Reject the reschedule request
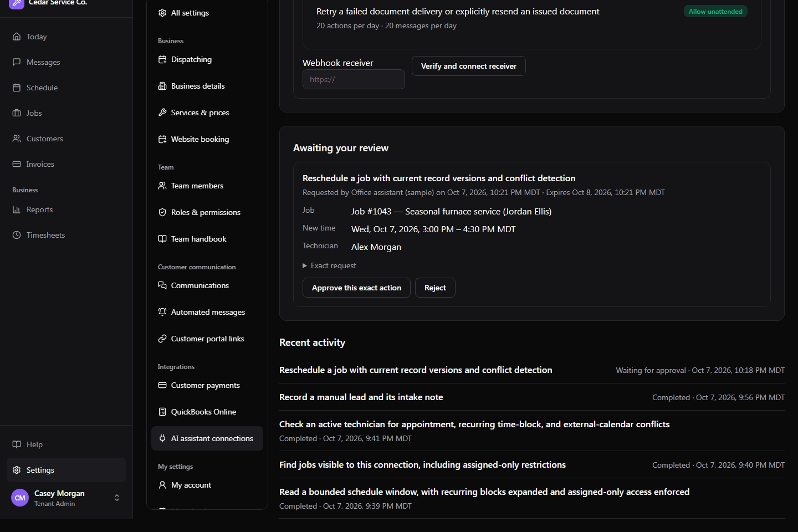The height and width of the screenshot is (532, 798). [x=435, y=288]
